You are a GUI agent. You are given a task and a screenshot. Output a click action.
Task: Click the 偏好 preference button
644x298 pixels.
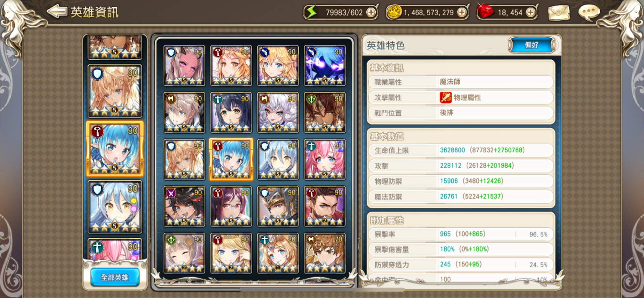point(532,45)
